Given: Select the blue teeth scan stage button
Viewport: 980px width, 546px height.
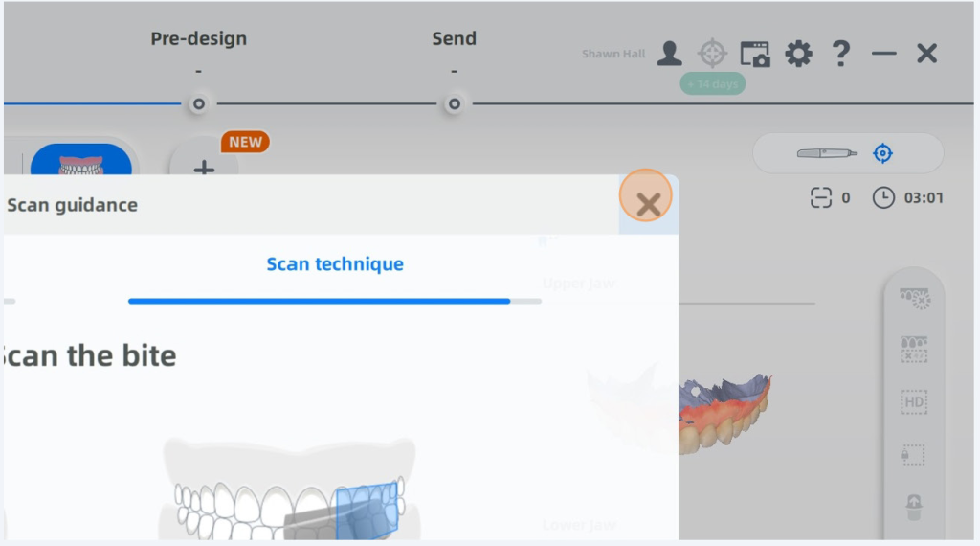Looking at the screenshot, I should coord(81,161).
